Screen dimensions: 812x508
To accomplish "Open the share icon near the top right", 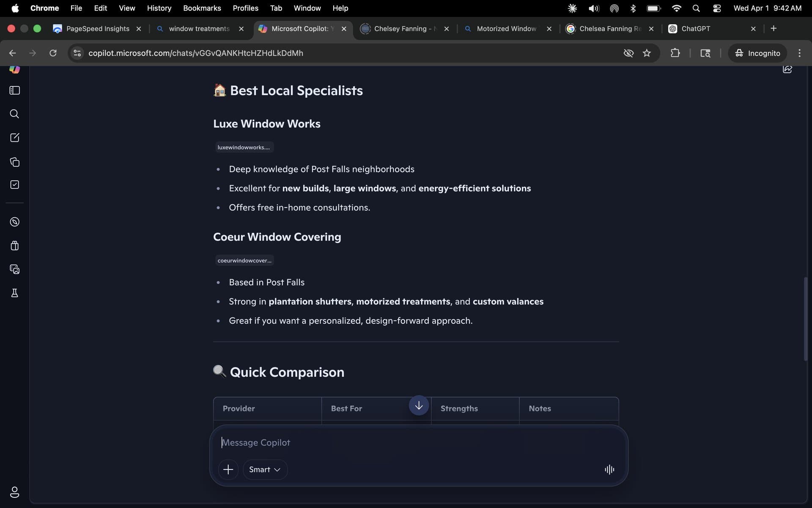I will [x=787, y=69].
